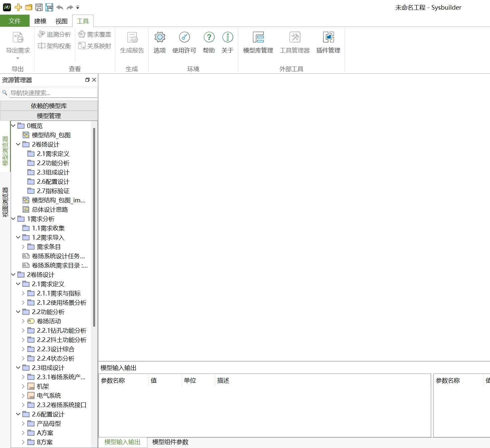
Task: Open 模型库管理 tool
Action: click(x=258, y=43)
